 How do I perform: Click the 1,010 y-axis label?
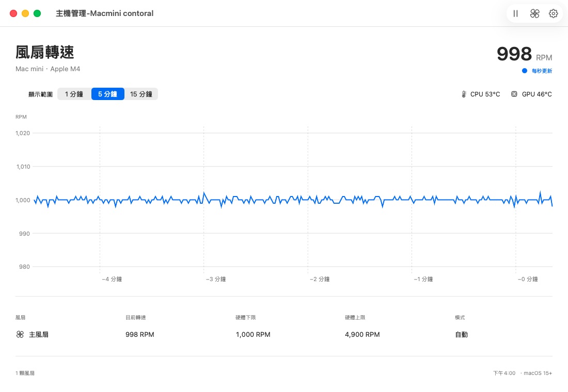[23, 167]
